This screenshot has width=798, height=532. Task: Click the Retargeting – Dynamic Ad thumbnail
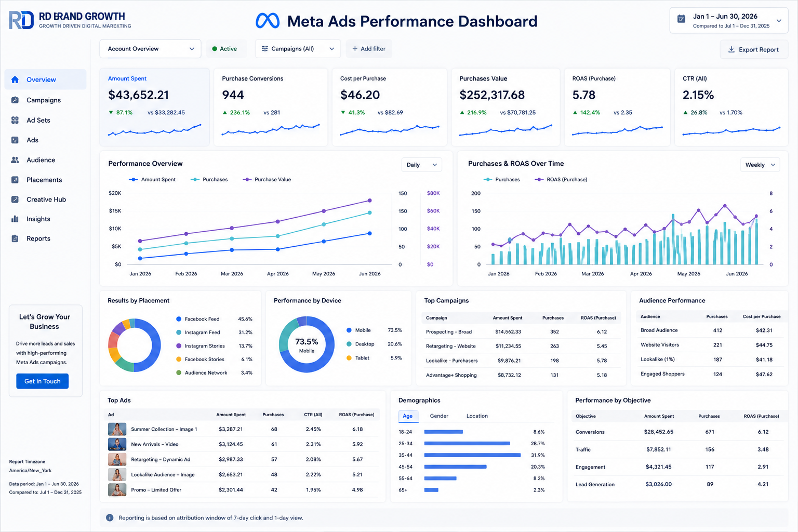click(x=117, y=459)
